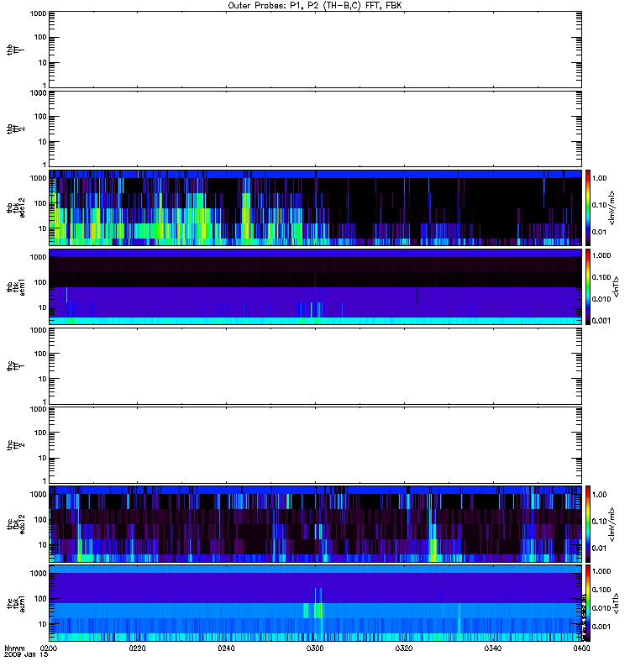The height and width of the screenshot is (672, 630).
Task: Click the empty thc fff 2 plot panel
Action: tap(315, 445)
